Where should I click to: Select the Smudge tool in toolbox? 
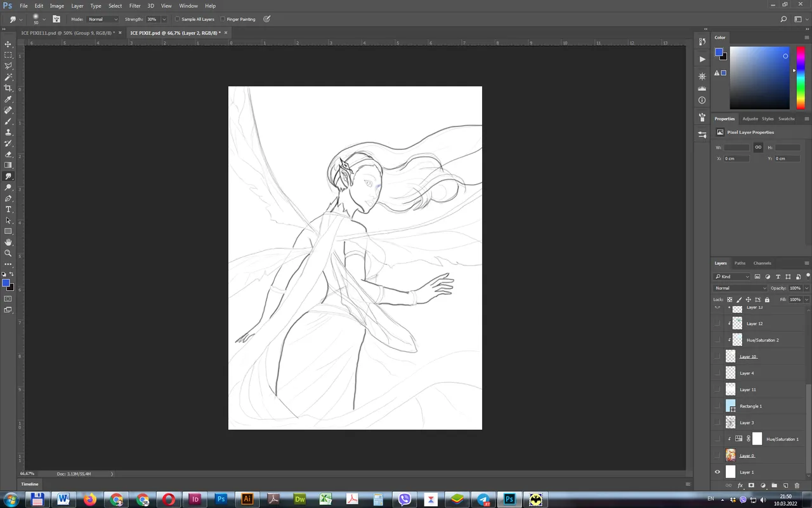coord(8,176)
